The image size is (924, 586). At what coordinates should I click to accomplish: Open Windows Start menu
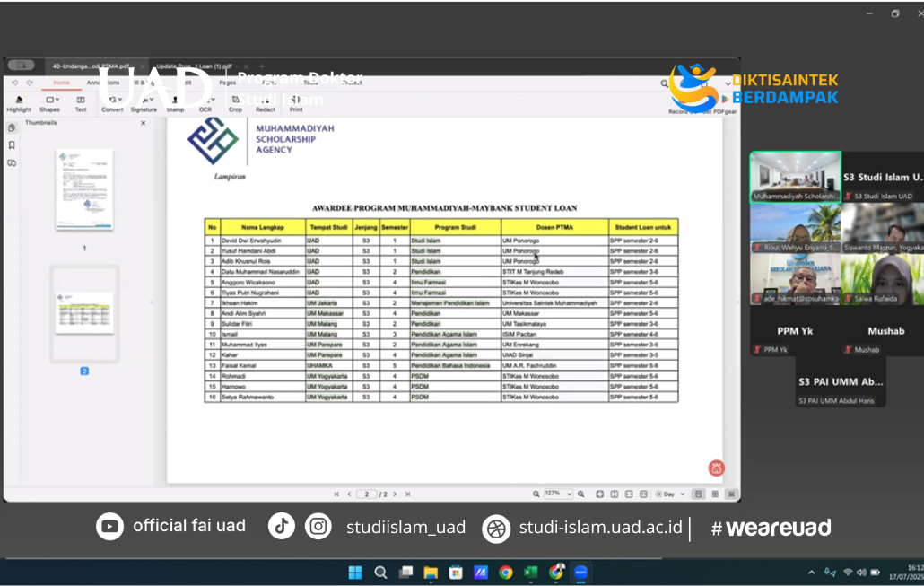pos(355,573)
